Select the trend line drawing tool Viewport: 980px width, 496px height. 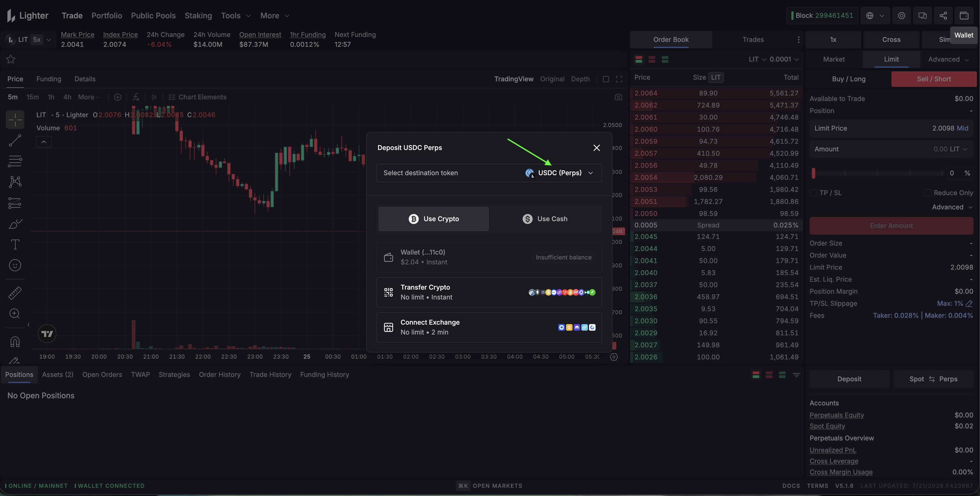coord(15,141)
